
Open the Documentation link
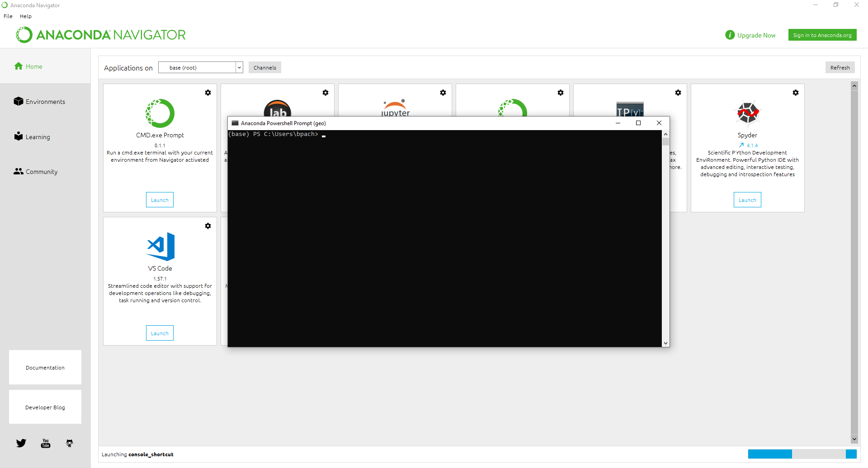(45, 367)
